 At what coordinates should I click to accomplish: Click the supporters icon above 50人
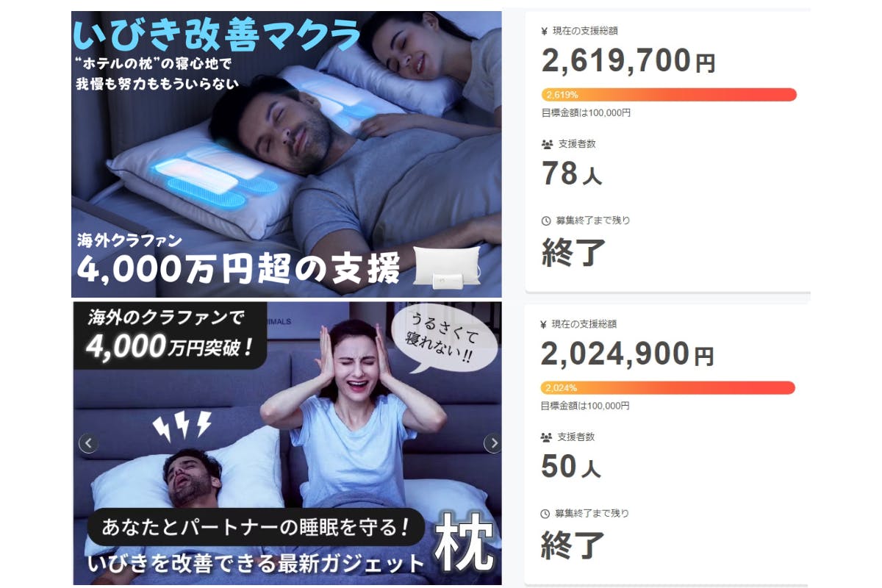click(x=545, y=437)
